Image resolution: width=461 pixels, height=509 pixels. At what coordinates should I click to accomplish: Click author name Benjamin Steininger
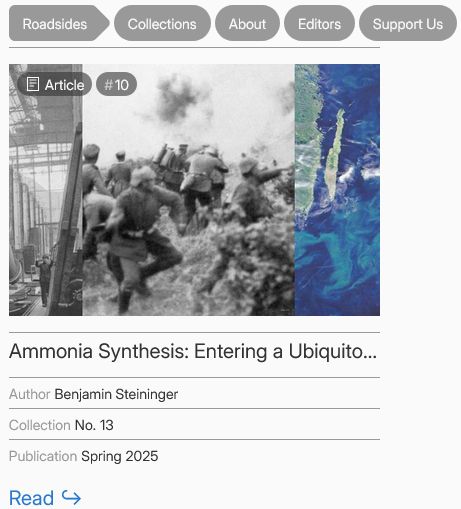[x=116, y=394]
